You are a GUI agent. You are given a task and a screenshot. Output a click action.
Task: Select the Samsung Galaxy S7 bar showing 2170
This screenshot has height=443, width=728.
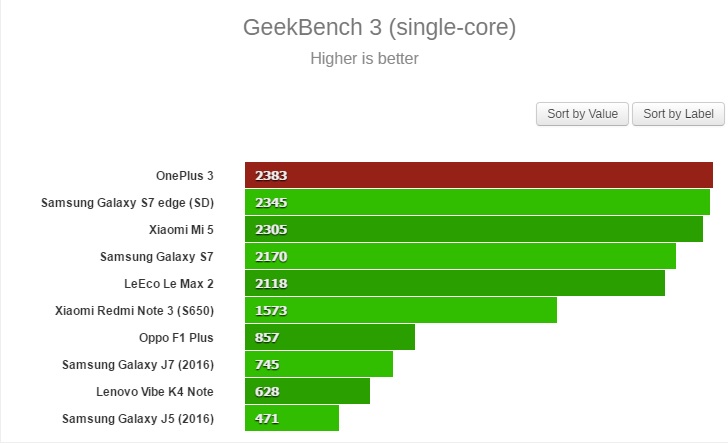click(x=460, y=256)
